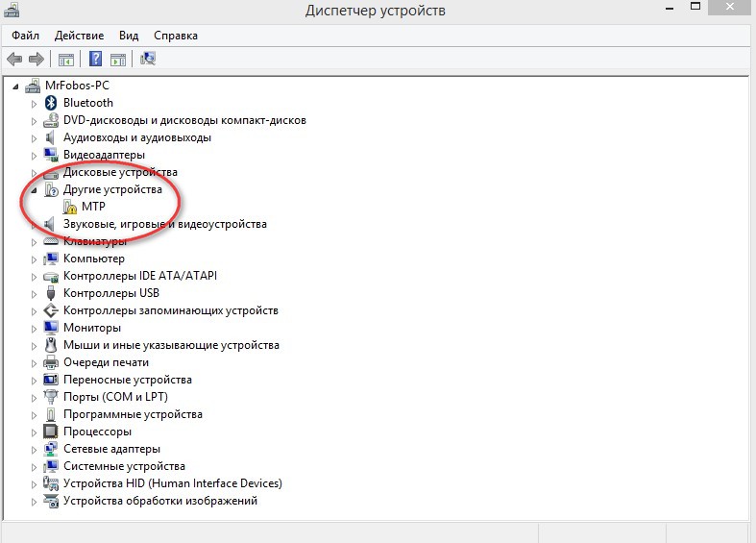Select the Клавиатуры category
This screenshot has height=543, width=756.
click(95, 241)
